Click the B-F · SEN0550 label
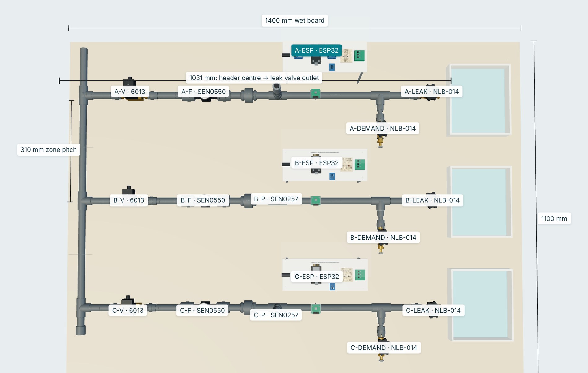 click(203, 200)
